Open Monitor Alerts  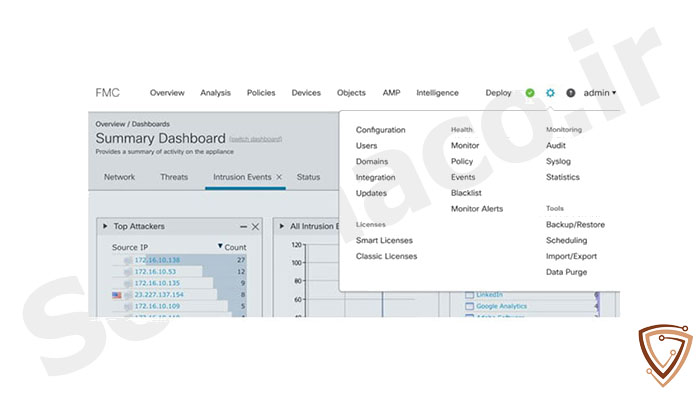tap(477, 209)
